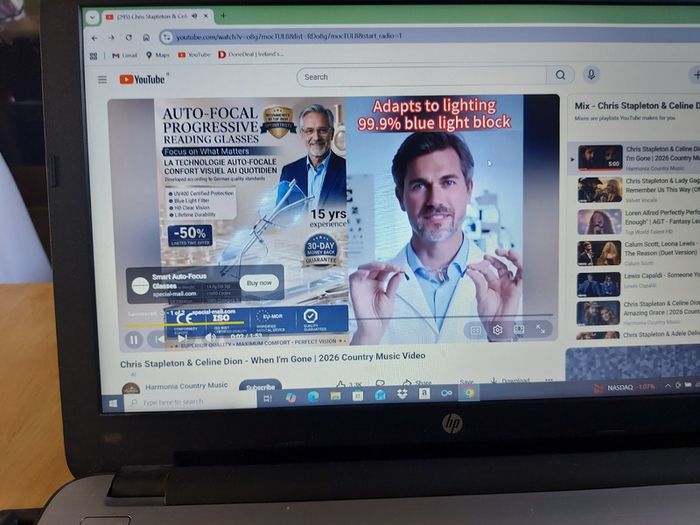Image resolution: width=700 pixels, height=525 pixels.
Task: Mute the video volume speaker icon
Action: click(209, 338)
